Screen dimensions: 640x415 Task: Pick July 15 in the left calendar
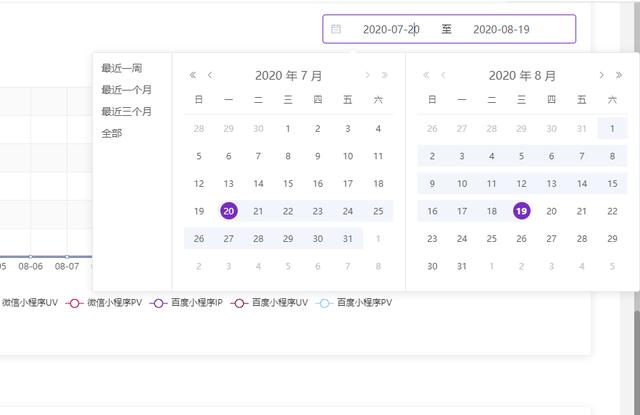click(x=288, y=184)
